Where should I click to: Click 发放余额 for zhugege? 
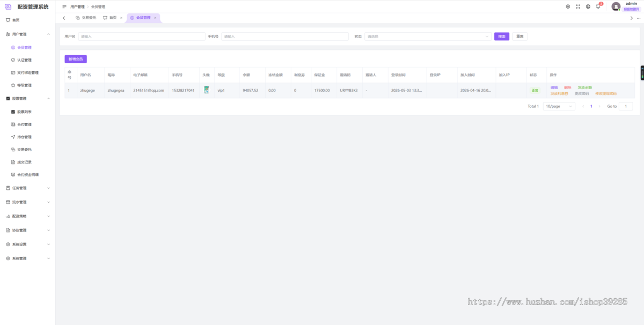pyautogui.click(x=584, y=87)
